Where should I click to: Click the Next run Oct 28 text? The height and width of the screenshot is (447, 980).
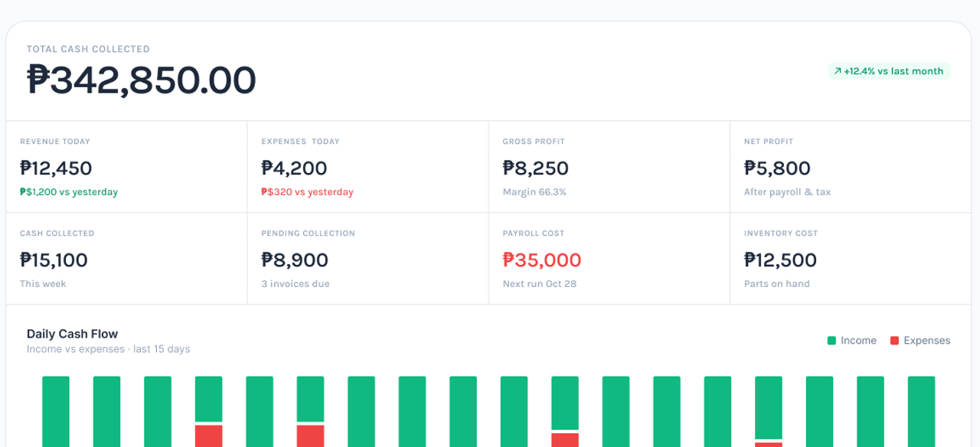tap(539, 284)
